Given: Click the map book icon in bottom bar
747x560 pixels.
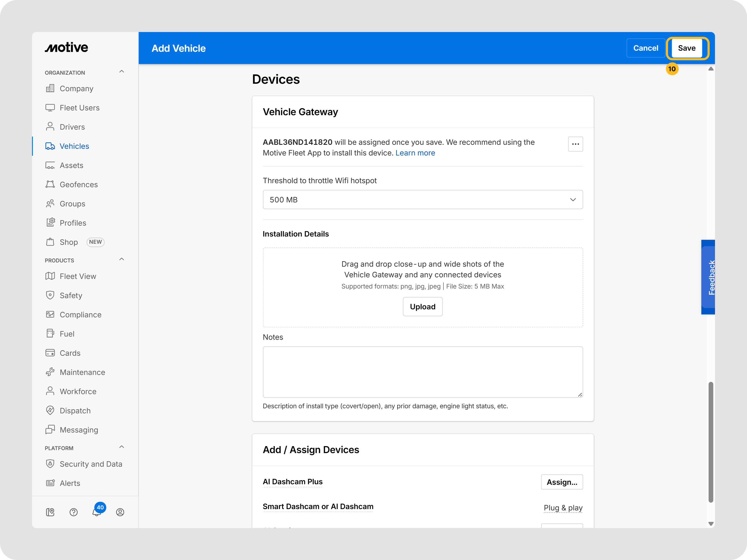Looking at the screenshot, I should (50, 512).
